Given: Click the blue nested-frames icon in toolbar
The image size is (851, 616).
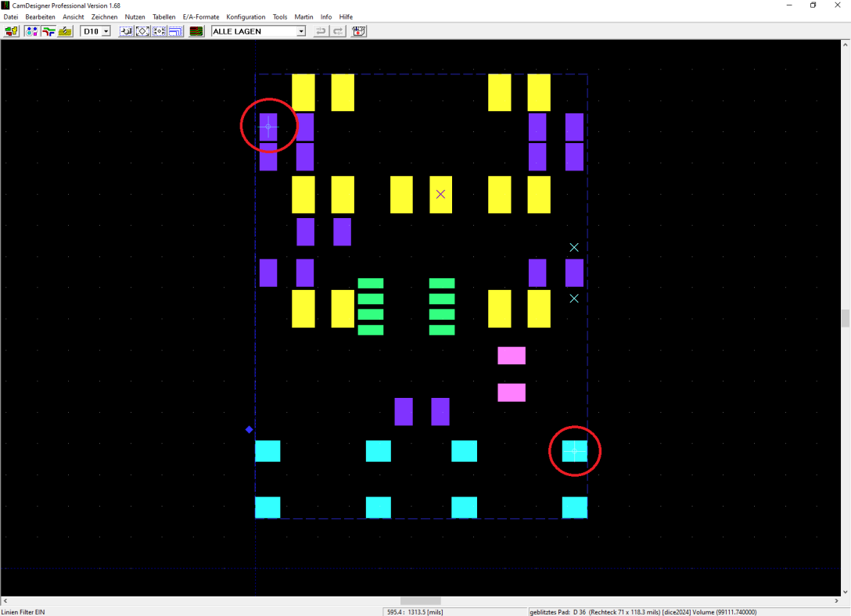Looking at the screenshot, I should point(175,31).
